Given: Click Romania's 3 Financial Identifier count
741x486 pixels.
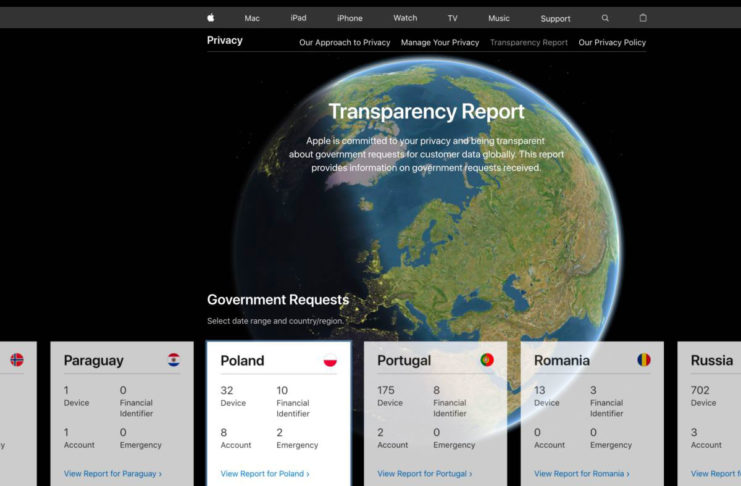Looking at the screenshot, I should pos(593,391).
